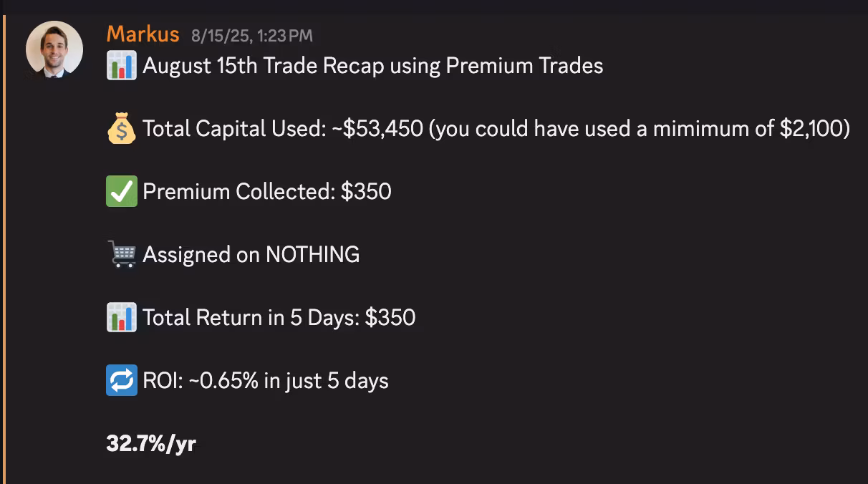Click the bold 32.7%/yr text
868x484 pixels.
tap(151, 443)
